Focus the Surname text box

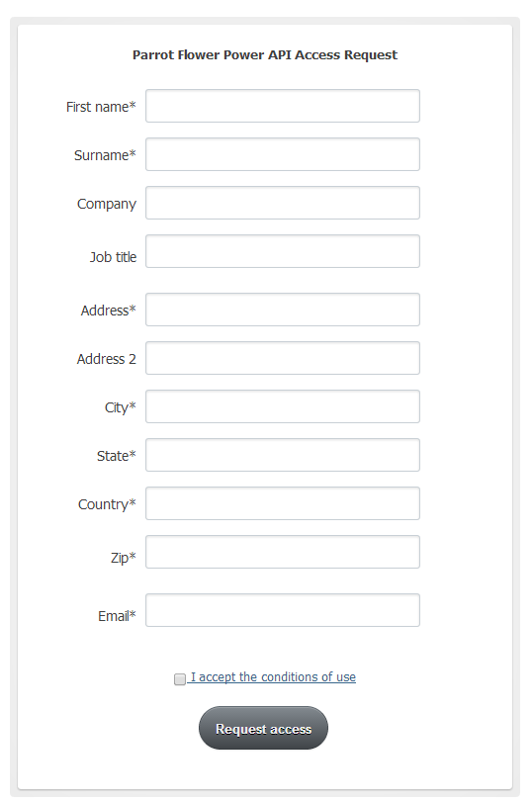(x=283, y=154)
